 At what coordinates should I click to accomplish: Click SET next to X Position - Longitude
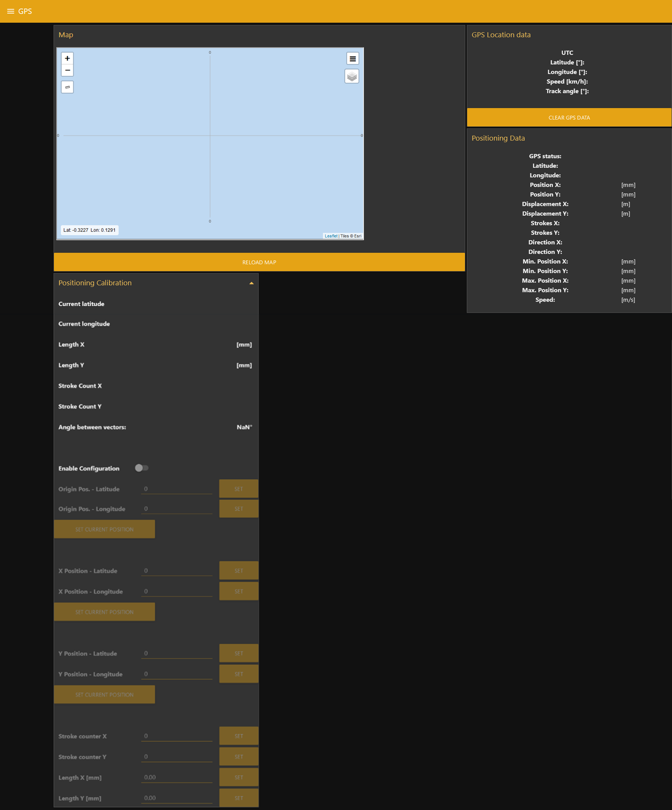(x=239, y=591)
